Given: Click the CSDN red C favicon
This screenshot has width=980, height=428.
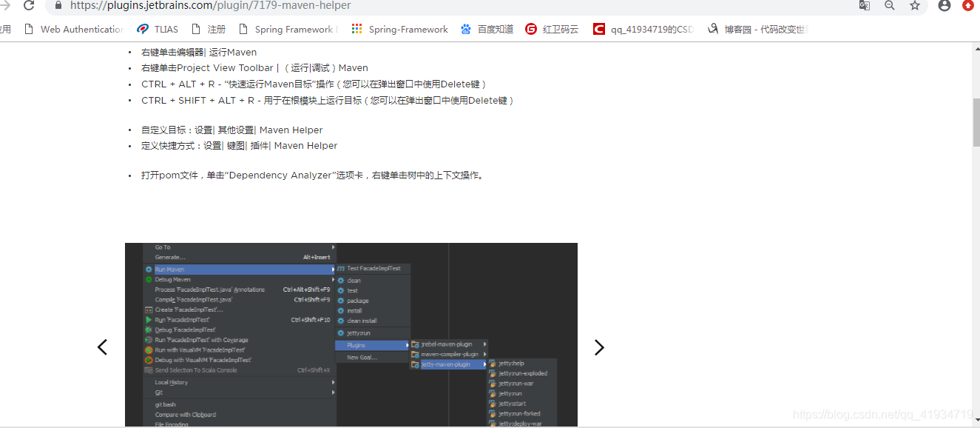Looking at the screenshot, I should tap(598, 29).
